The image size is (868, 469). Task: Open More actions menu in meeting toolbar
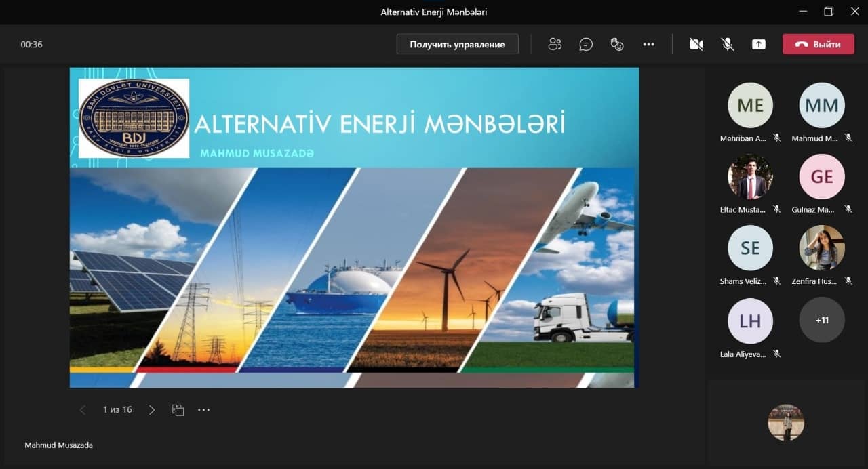coord(648,44)
